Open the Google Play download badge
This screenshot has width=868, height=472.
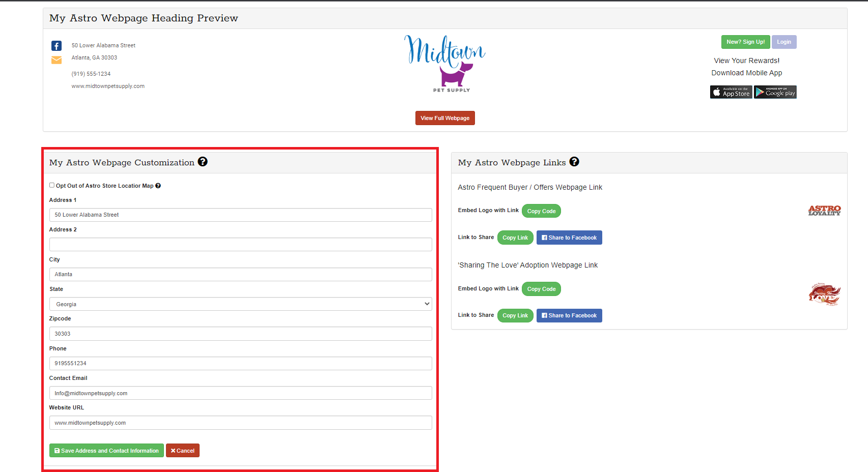point(775,92)
